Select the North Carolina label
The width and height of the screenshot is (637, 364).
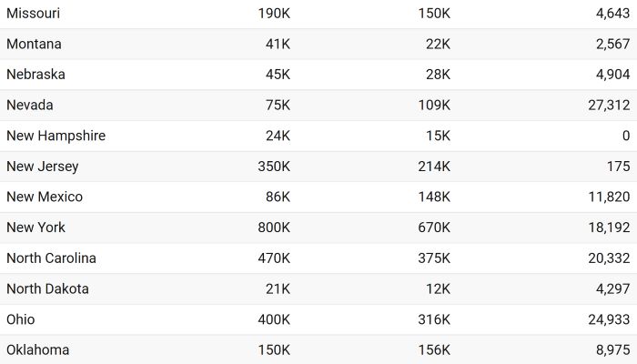point(51,258)
